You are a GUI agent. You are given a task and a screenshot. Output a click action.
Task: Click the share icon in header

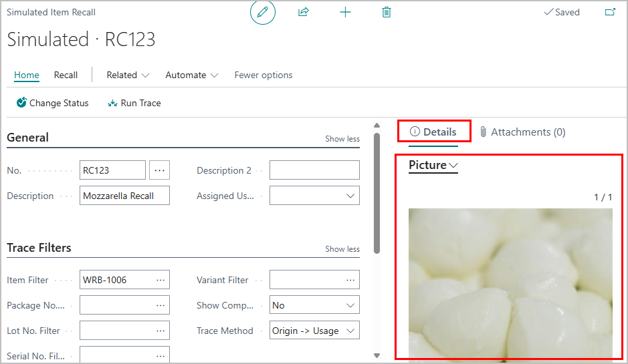point(304,12)
